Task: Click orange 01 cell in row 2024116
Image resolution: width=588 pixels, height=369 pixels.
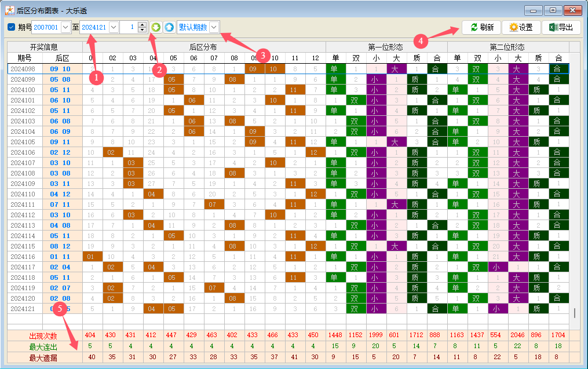Action: click(93, 257)
